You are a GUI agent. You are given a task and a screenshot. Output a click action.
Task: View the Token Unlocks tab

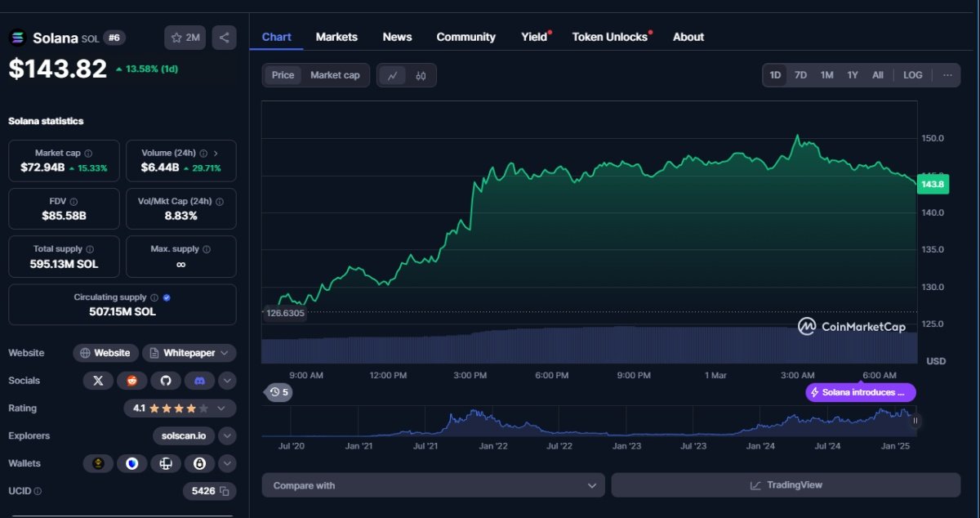click(610, 37)
